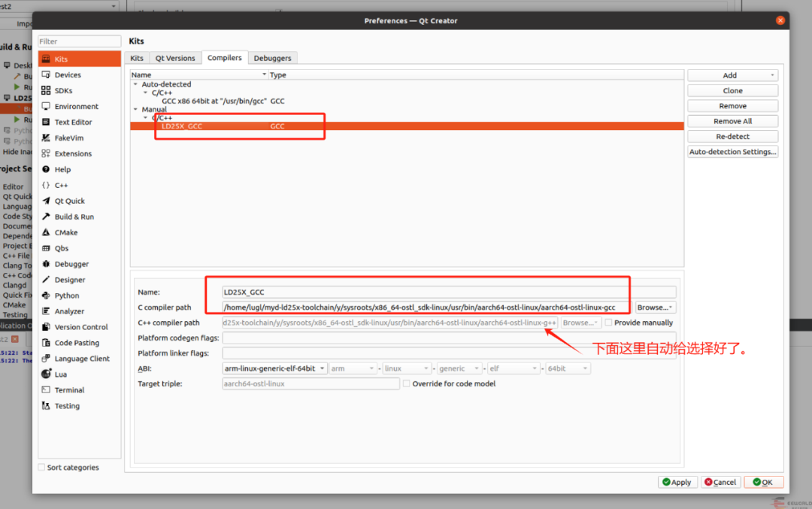Close the Preferences dialog
The width and height of the screenshot is (812, 509).
coord(780,21)
